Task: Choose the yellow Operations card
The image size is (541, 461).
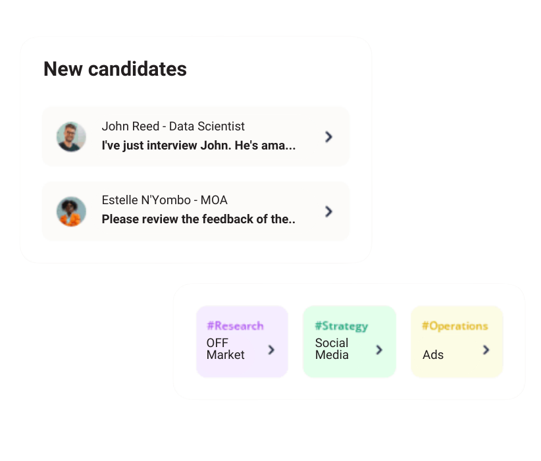Action: (457, 342)
